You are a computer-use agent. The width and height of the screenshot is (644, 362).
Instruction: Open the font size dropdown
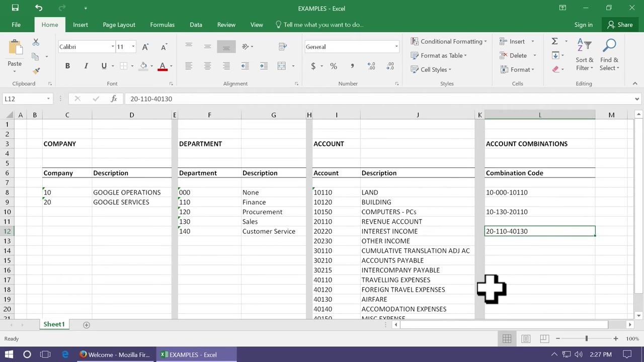[x=133, y=47]
